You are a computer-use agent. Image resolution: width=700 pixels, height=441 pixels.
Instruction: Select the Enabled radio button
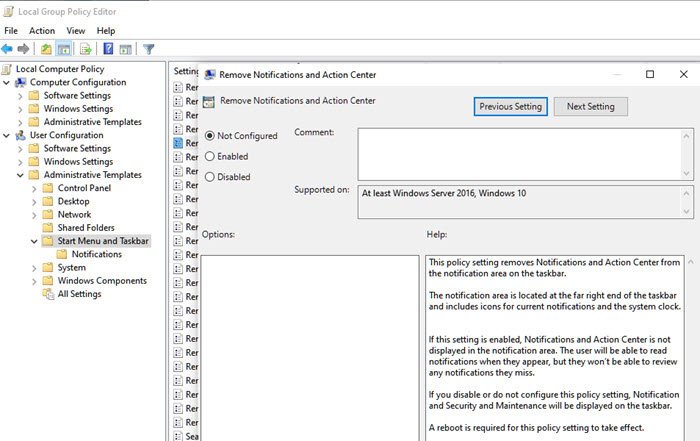tap(210, 156)
